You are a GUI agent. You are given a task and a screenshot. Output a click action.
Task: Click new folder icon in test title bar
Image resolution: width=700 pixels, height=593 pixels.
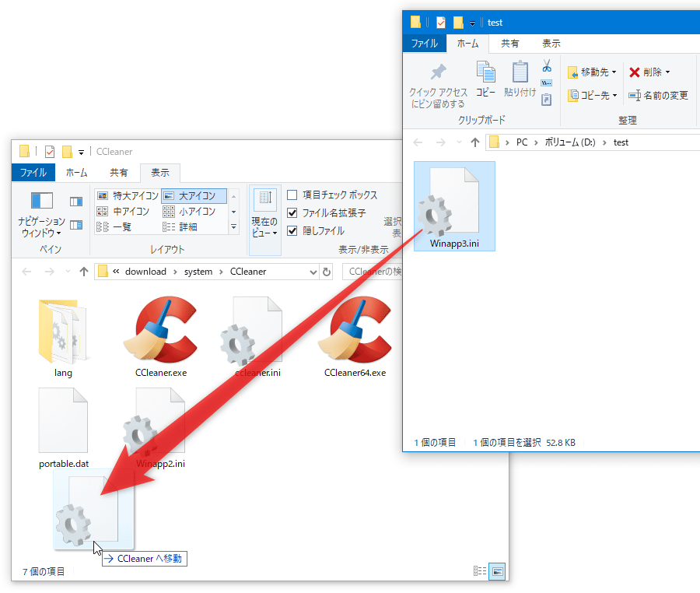coord(458,23)
